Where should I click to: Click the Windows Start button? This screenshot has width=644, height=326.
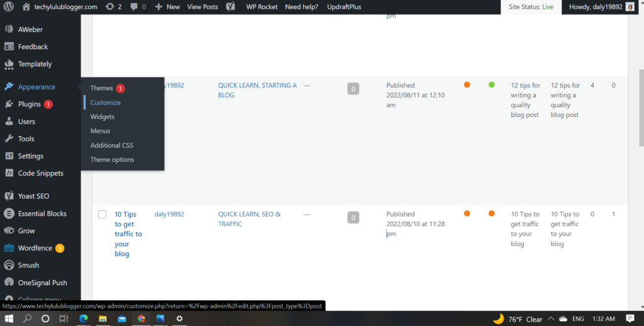[x=9, y=319]
